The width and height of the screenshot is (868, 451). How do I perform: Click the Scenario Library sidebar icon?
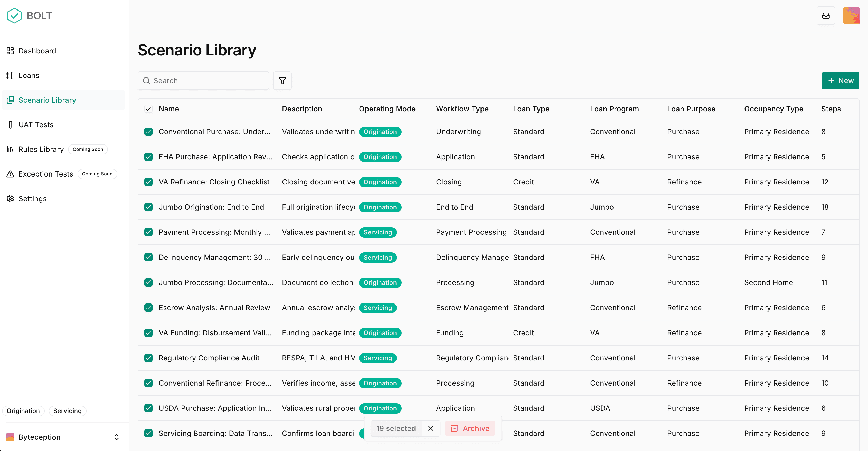(x=10, y=100)
